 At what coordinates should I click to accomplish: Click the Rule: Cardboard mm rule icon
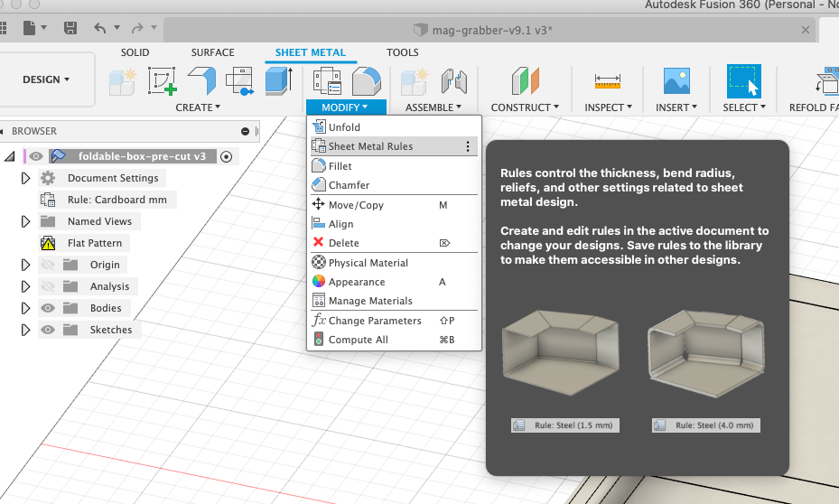click(x=48, y=200)
